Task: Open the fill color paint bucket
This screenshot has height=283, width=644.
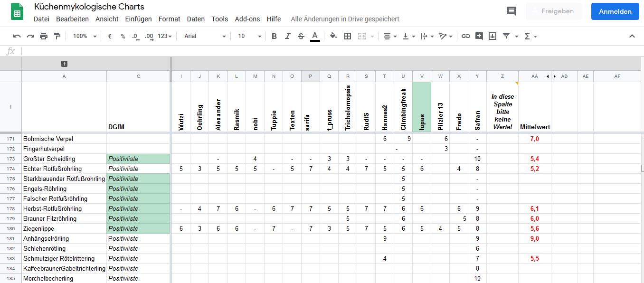Action: click(333, 36)
